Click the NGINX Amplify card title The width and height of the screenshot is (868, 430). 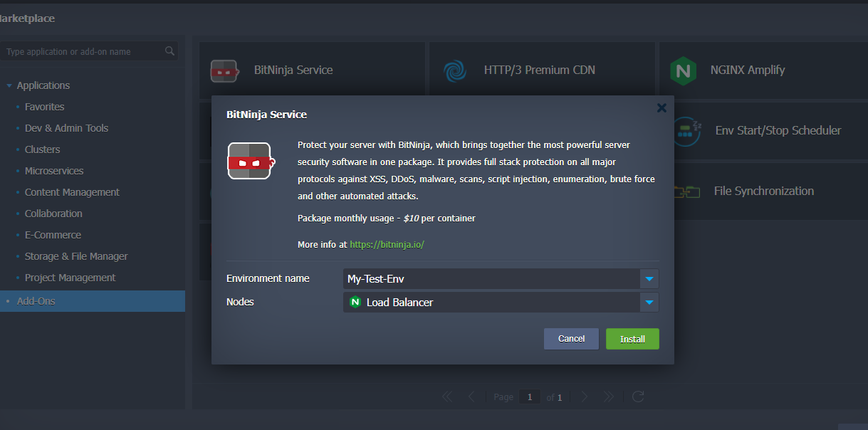pos(748,70)
